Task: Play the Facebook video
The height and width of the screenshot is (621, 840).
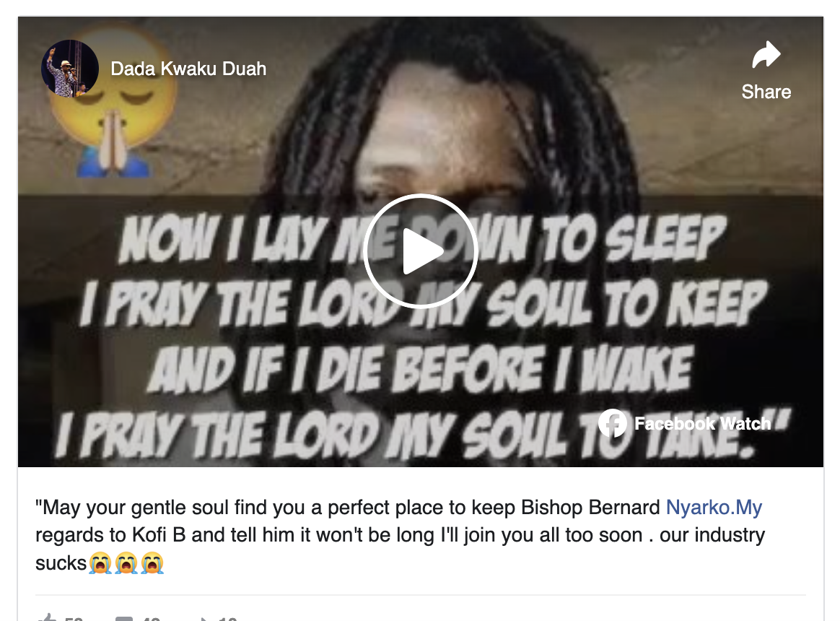Action: [421, 251]
